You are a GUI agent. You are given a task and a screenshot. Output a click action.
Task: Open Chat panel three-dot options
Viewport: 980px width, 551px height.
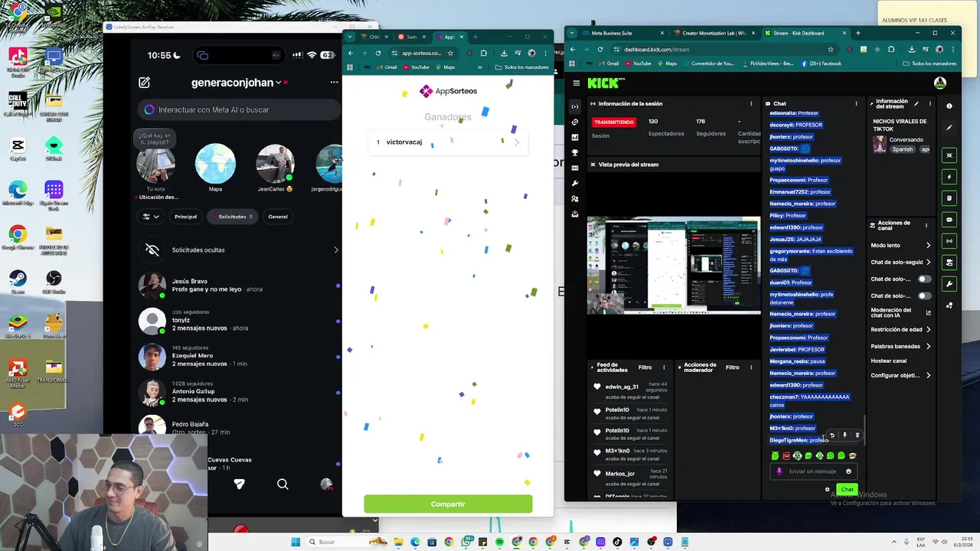pos(856,103)
